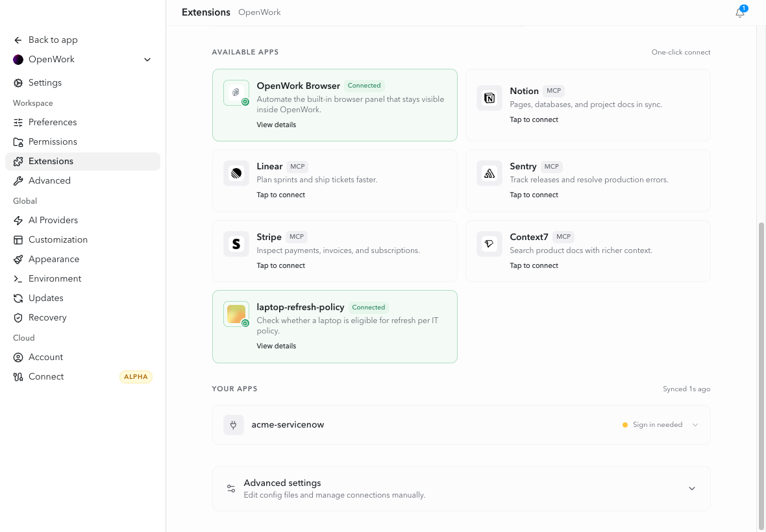Viewport: 766px width, 532px height.
Task: Click the Context7 app icon
Action: click(x=489, y=244)
